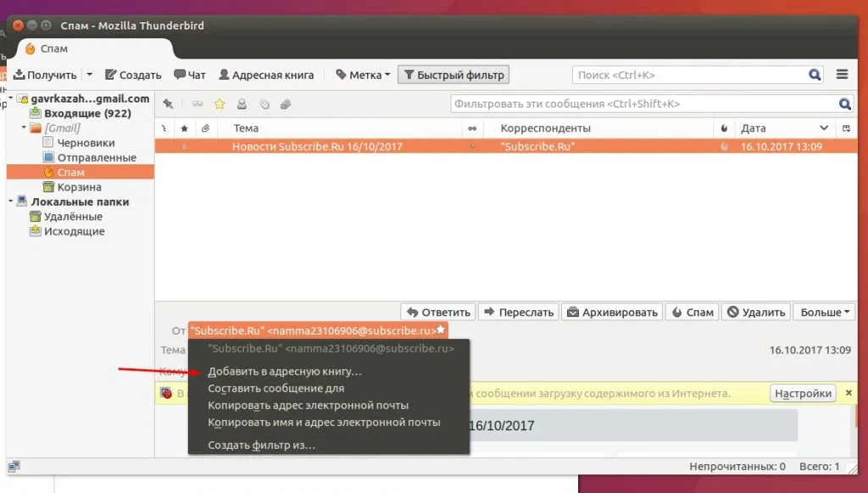Select Локальные папки local folders
Viewport: 868px width, 493px height.
[80, 202]
